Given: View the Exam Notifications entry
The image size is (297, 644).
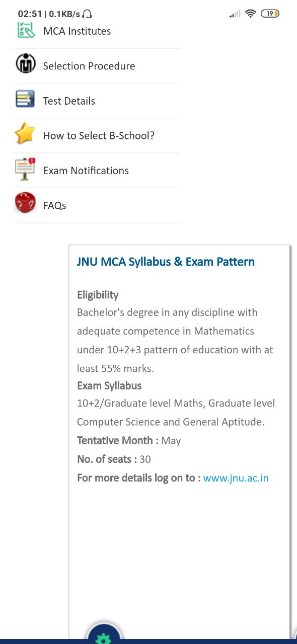Looking at the screenshot, I should point(97,171).
